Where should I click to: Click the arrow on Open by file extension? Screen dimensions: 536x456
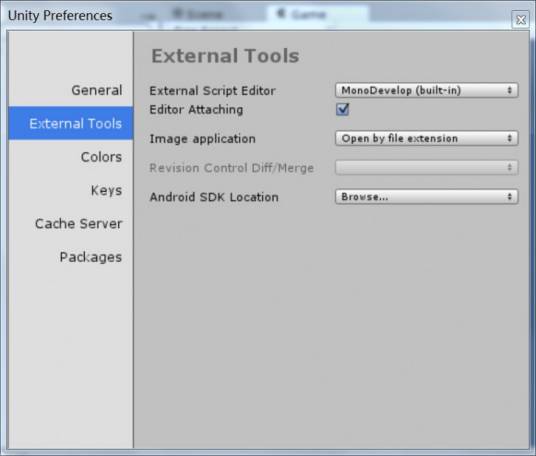(510, 138)
